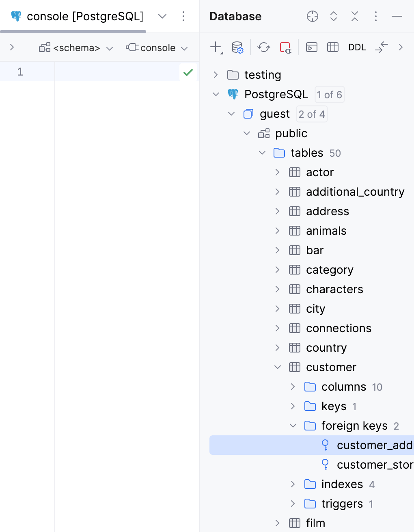Click the New data source plus icon

tap(215, 47)
